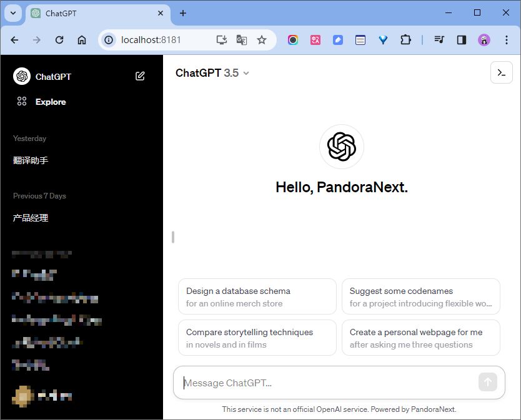The height and width of the screenshot is (420, 521).
Task: Toggle the browser side panel
Action: coord(462,40)
